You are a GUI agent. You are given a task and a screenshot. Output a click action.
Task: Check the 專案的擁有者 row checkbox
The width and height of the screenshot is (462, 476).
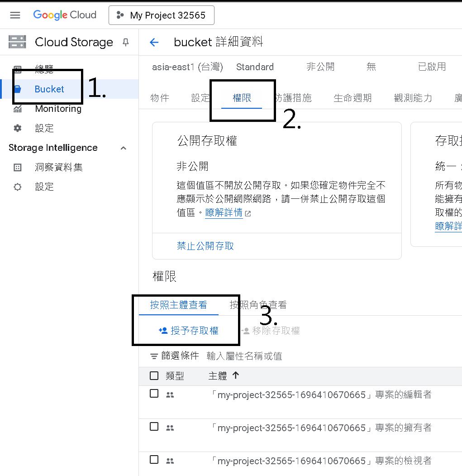(x=154, y=427)
